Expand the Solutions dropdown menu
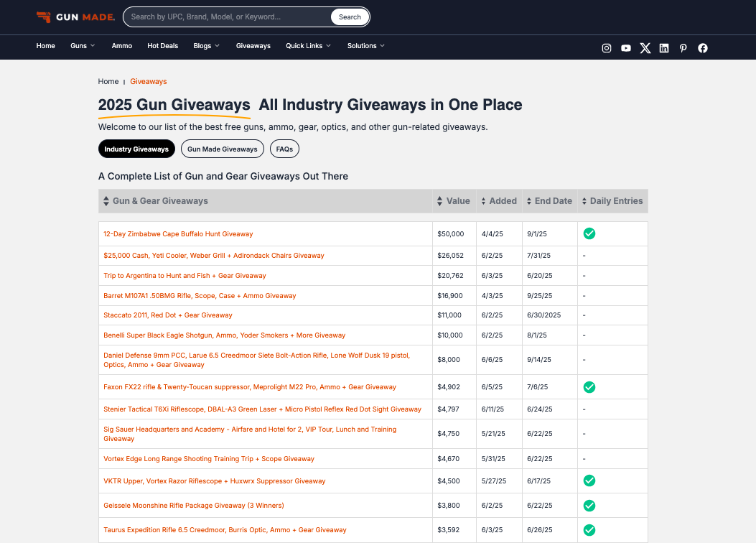This screenshot has height=543, width=756. click(x=365, y=46)
